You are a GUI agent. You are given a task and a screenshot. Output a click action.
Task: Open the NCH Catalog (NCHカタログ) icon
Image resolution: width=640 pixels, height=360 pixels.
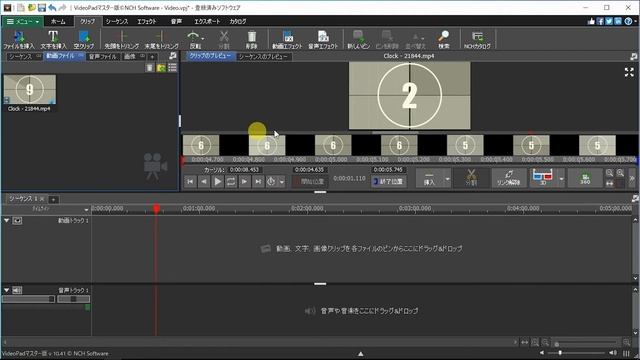tap(477, 40)
